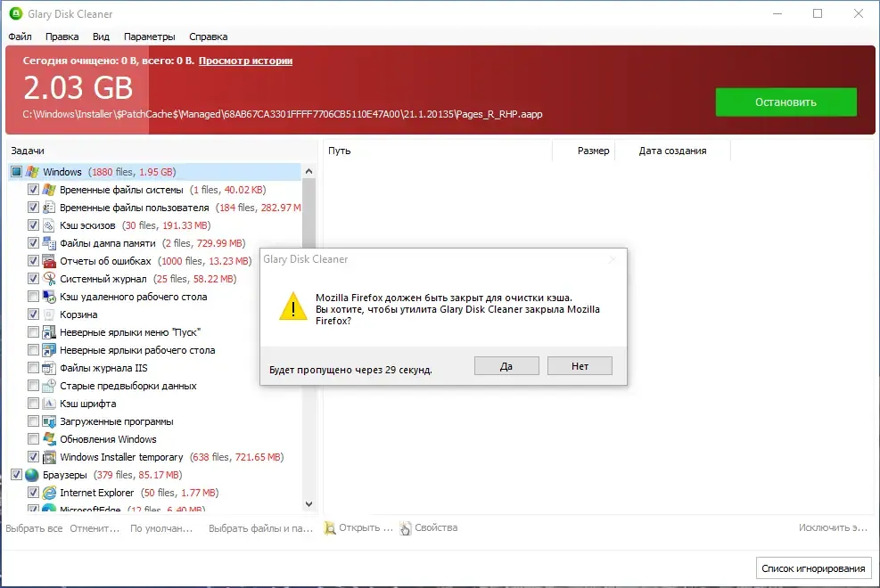The width and height of the screenshot is (880, 588).
Task: Click the Браузеры globe icon
Action: (33, 475)
